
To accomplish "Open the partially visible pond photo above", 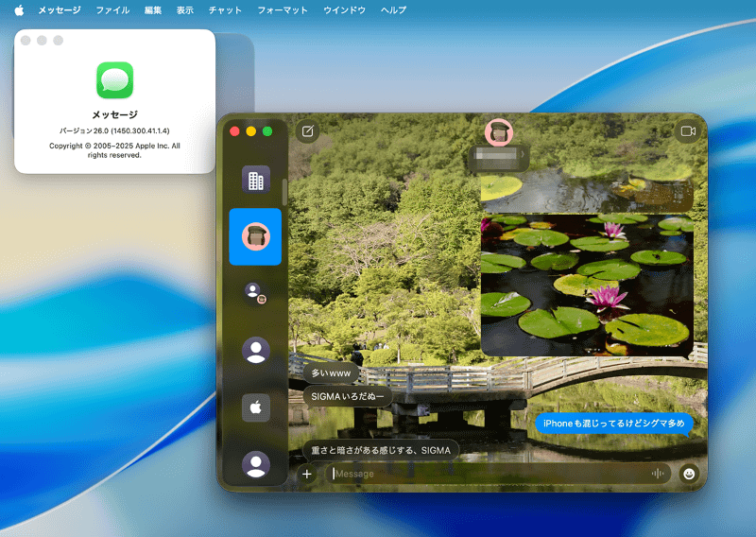I will [587, 193].
